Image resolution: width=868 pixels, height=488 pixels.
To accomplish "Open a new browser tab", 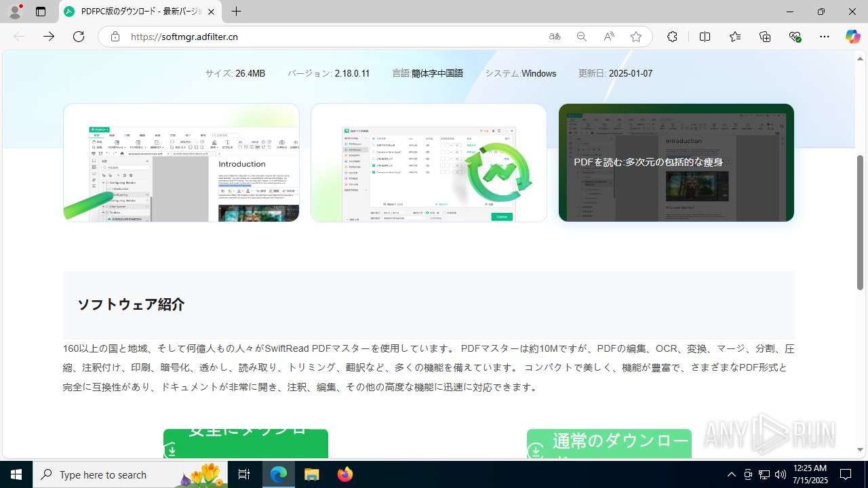I will pyautogui.click(x=236, y=12).
